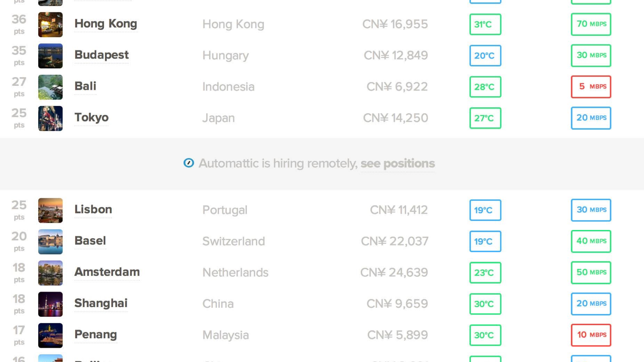The height and width of the screenshot is (362, 644).
Task: Click the Bali photo thumbnail
Action: (x=50, y=87)
